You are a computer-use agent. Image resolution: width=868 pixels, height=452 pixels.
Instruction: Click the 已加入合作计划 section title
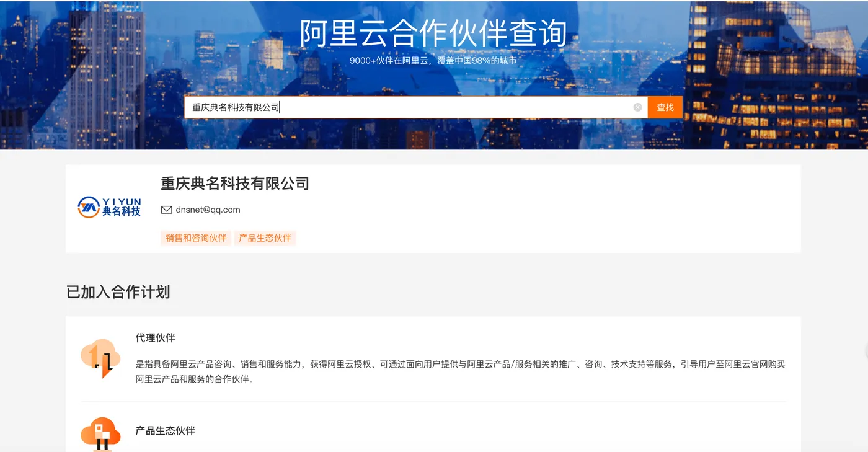tap(118, 291)
